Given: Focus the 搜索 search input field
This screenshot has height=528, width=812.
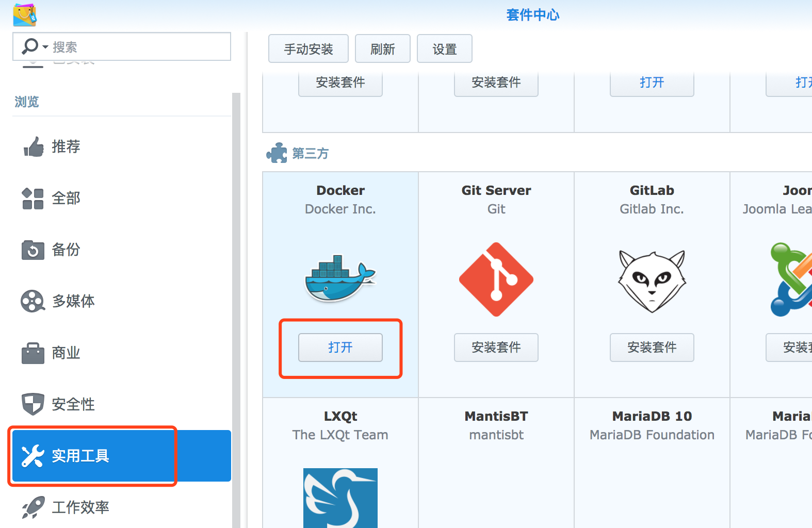Looking at the screenshot, I should (x=122, y=47).
